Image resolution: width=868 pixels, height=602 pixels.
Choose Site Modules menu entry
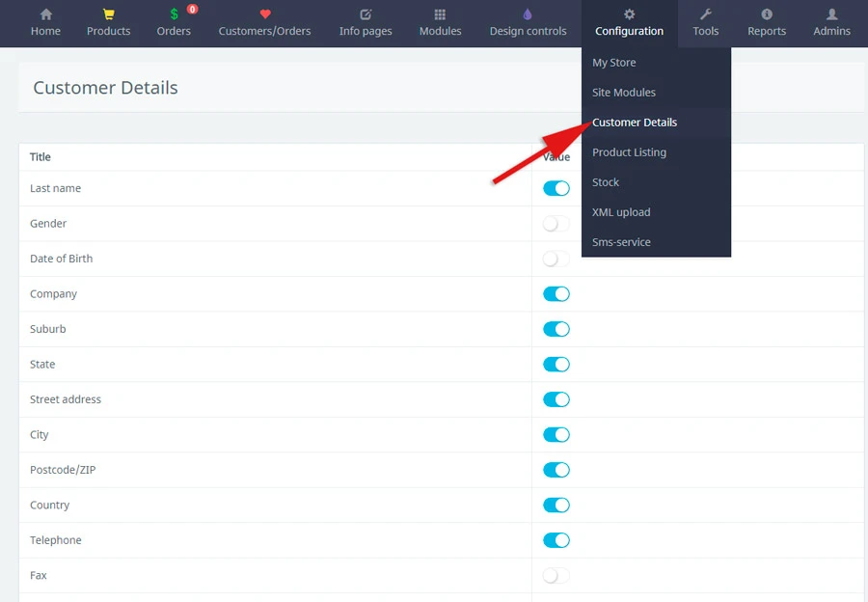624,93
